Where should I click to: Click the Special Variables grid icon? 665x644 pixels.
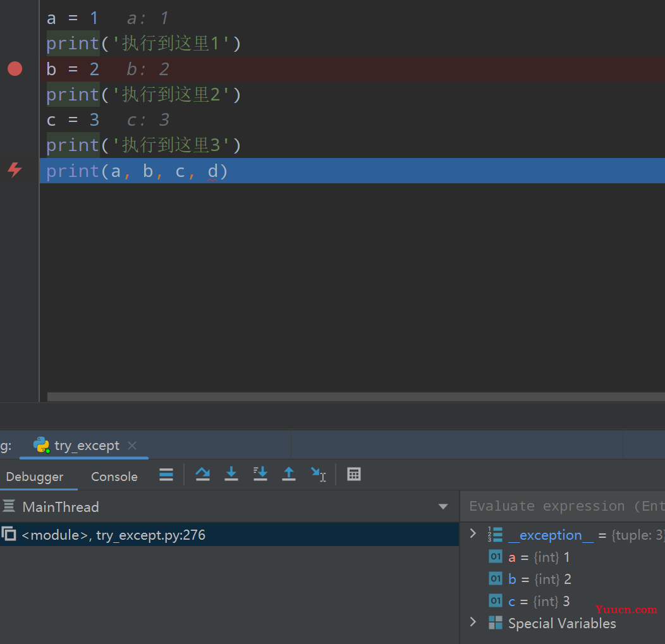tap(496, 623)
